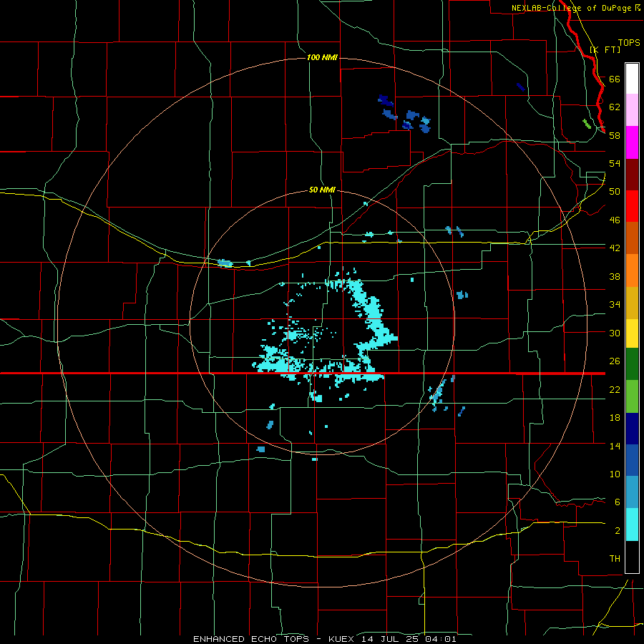Click the medium blue 18 kft swatch

coord(632,460)
